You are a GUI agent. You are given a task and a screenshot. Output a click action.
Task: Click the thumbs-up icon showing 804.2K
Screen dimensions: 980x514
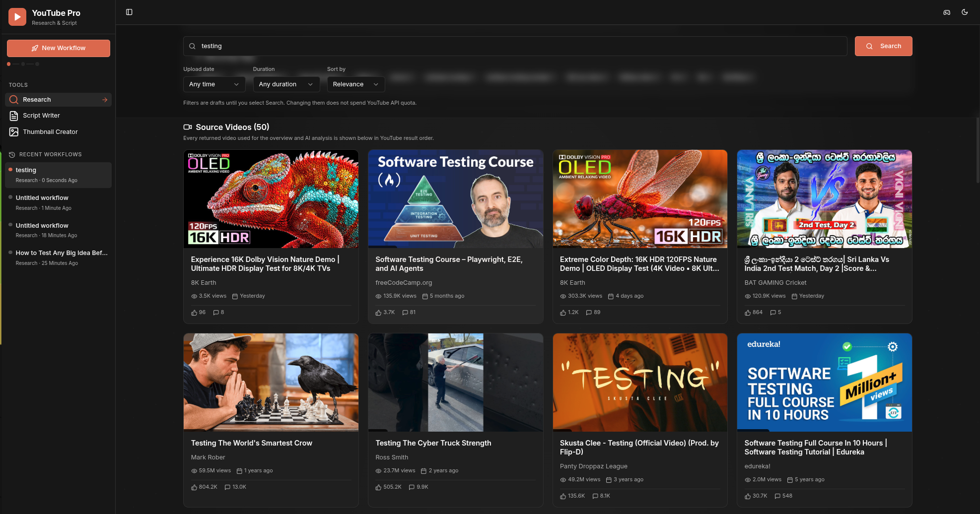click(194, 487)
